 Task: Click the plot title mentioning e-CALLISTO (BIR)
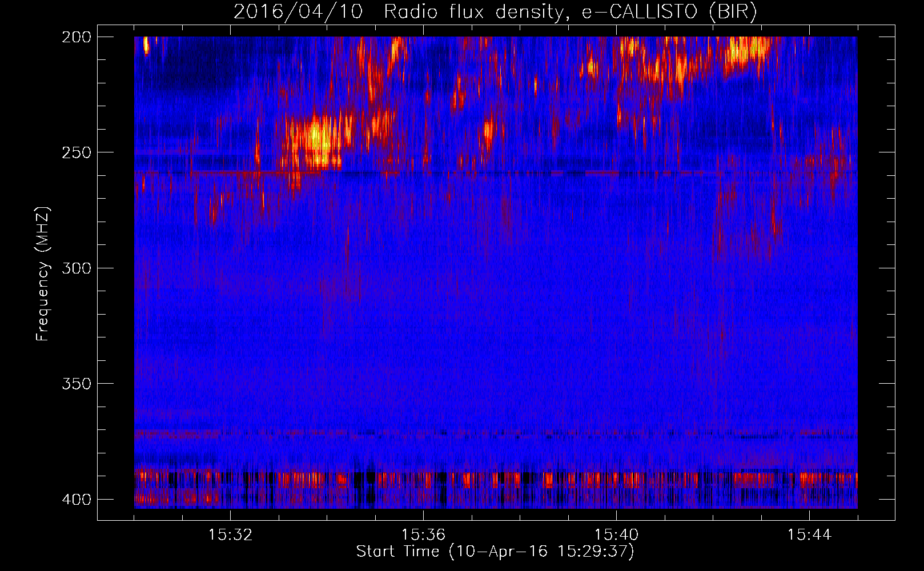[495, 12]
